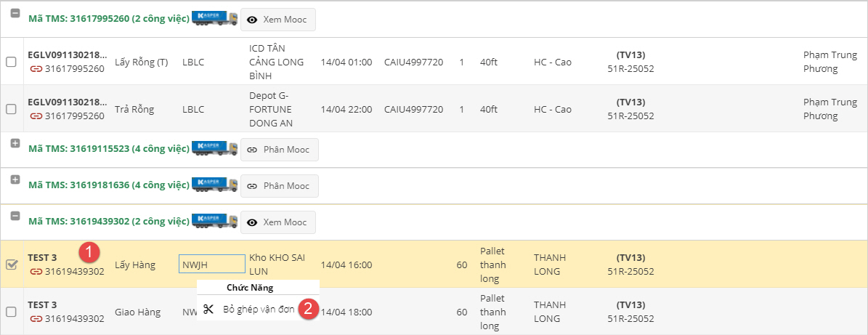Image resolution: width=868 pixels, height=335 pixels.
Task: Click the Kasper truck icon beside TMS 31619181636
Action: coord(214,185)
